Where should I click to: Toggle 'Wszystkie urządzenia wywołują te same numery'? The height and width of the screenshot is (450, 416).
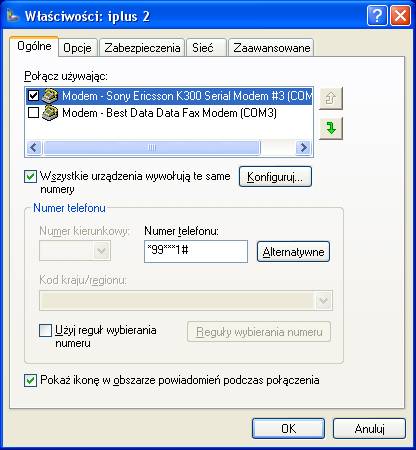point(30,176)
